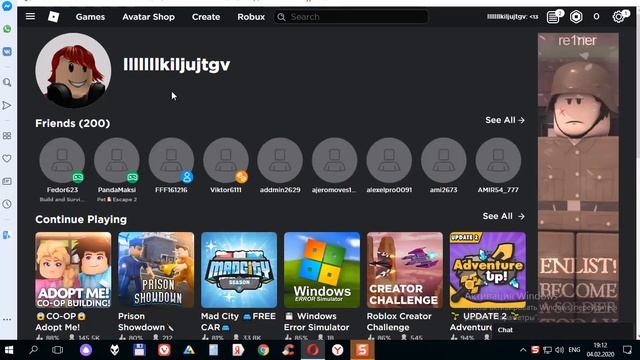The height and width of the screenshot is (360, 640).
Task: Click See All next to Friends
Action: (505, 120)
